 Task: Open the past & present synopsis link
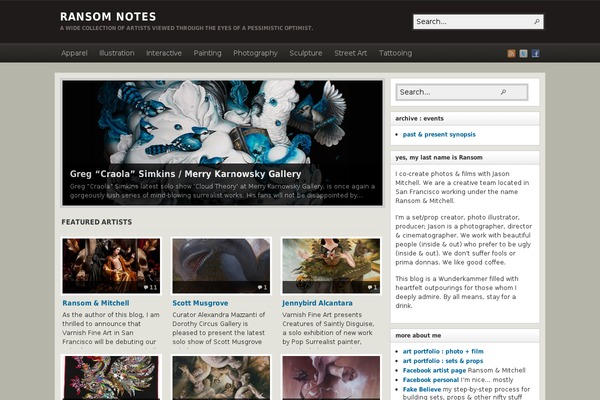point(439,134)
